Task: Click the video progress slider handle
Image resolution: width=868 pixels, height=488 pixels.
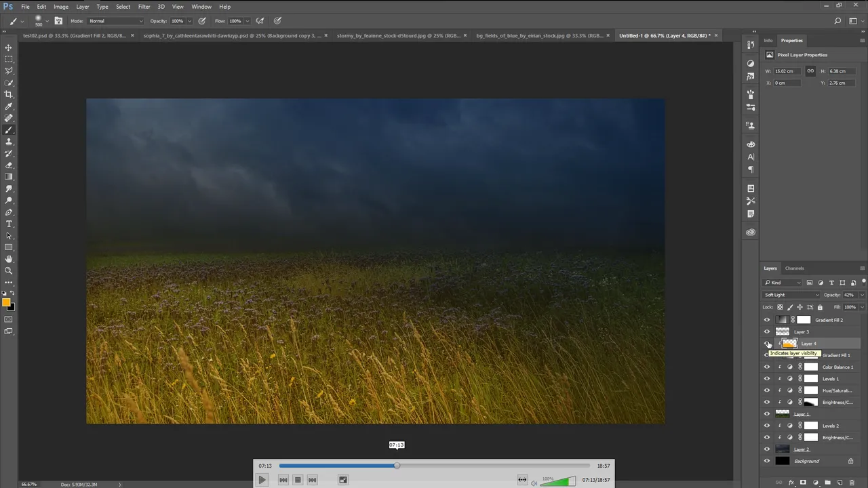Action: coord(397,466)
